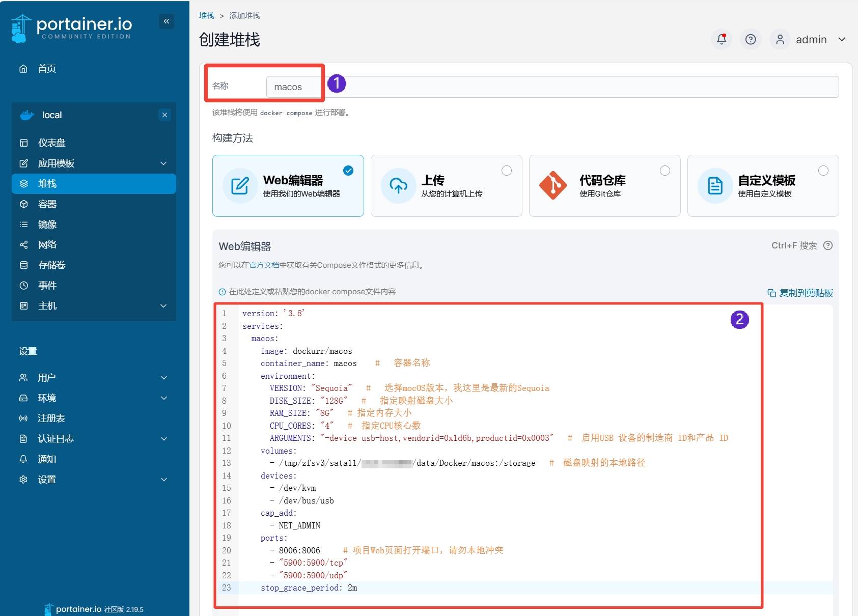
Task: Open 镜像 list icon
Action: (23, 225)
